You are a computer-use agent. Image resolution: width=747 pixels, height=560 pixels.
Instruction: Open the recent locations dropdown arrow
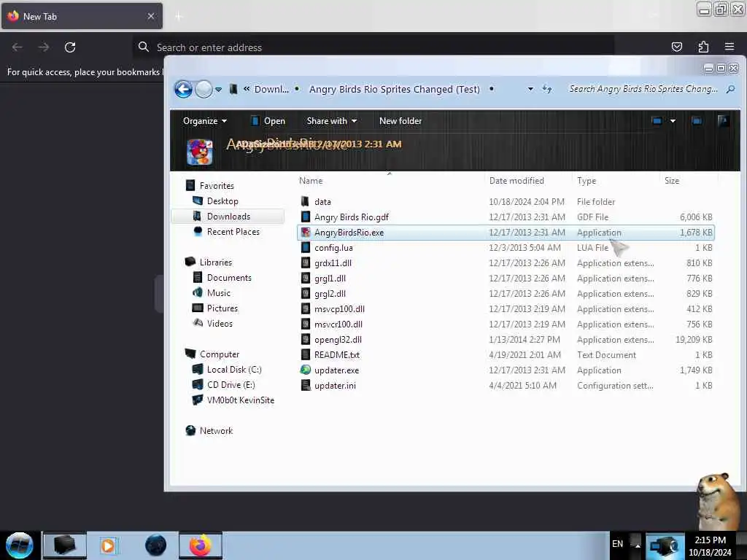pyautogui.click(x=218, y=90)
